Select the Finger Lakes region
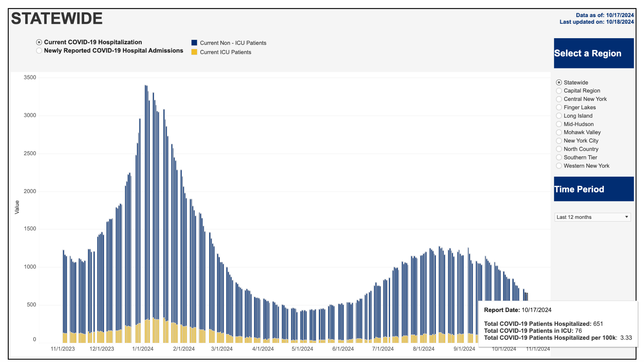The width and height of the screenshot is (644, 362). point(559,107)
